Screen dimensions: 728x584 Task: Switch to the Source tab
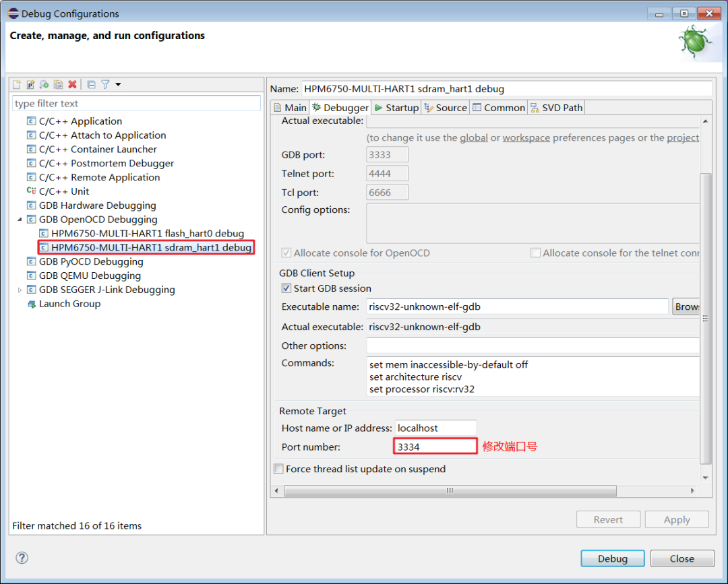point(446,108)
